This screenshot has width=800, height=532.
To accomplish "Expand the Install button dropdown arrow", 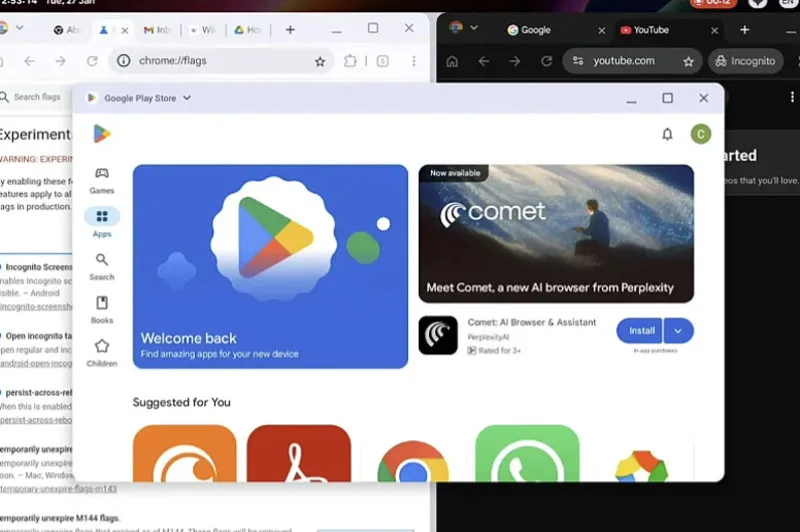I will coord(678,331).
